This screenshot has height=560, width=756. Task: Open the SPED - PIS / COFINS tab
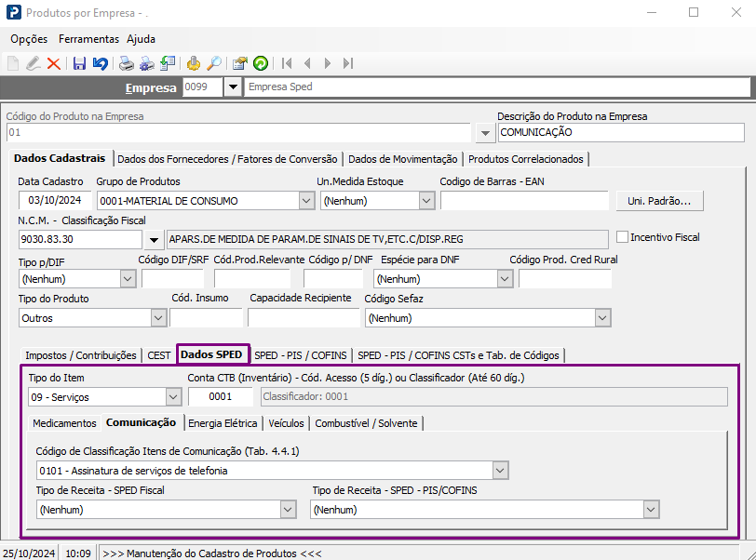302,355
